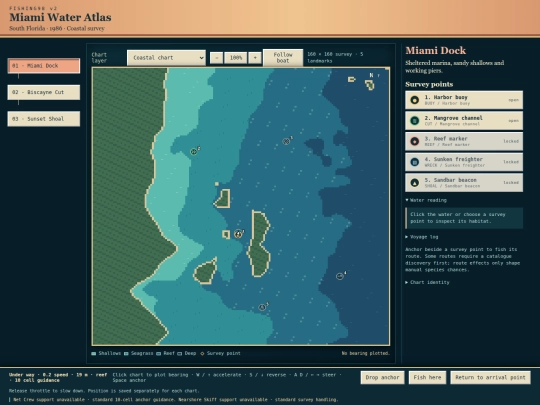
Task: Click the Deep legend swatch
Action: 179,354
